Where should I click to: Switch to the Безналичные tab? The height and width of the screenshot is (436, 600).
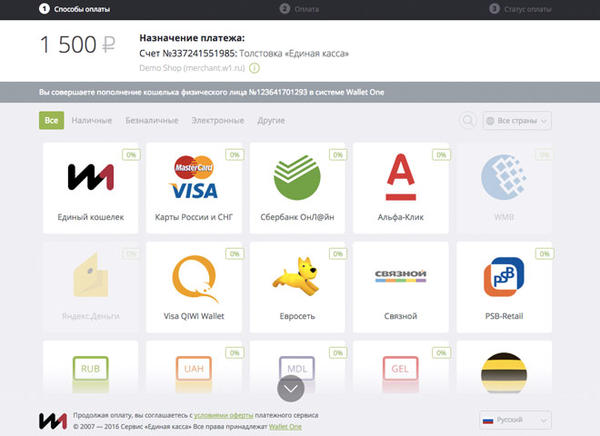(x=152, y=121)
